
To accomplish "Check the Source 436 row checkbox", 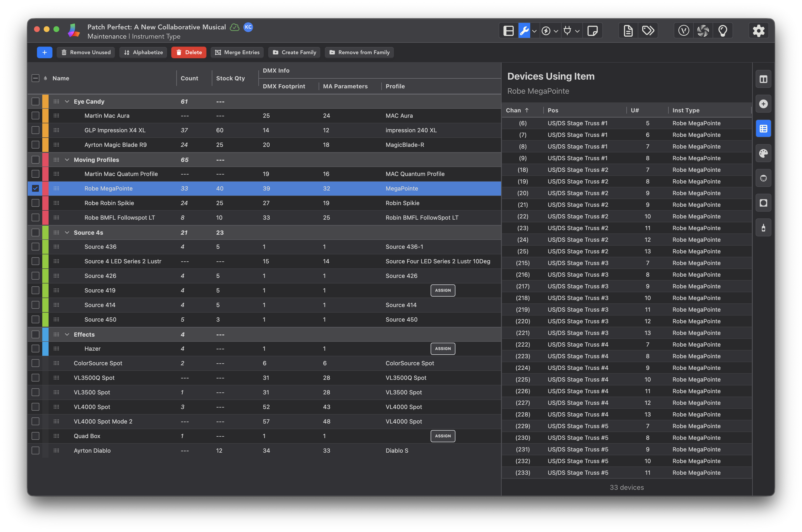I will click(35, 247).
